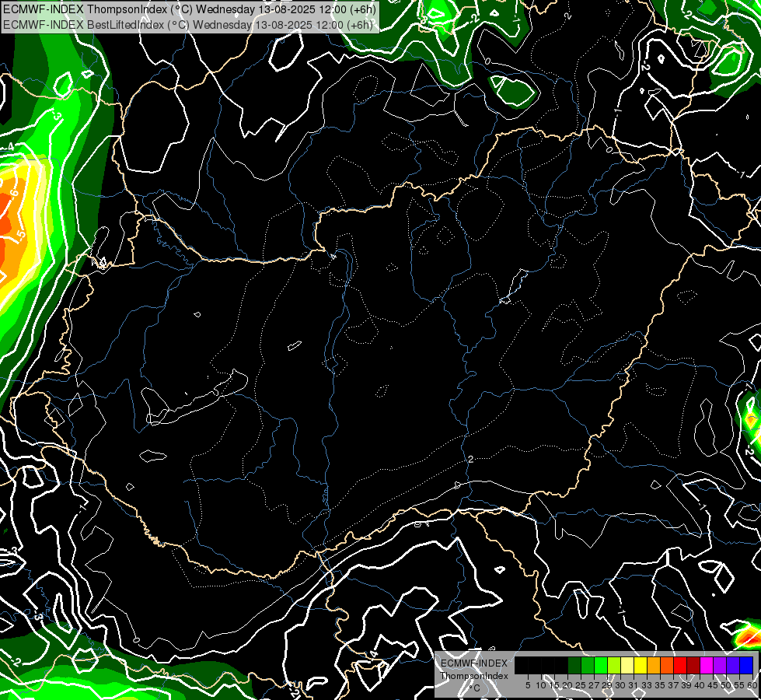Click the indigo 50-55 legend swatch
The image size is (761, 700).
[733, 665]
